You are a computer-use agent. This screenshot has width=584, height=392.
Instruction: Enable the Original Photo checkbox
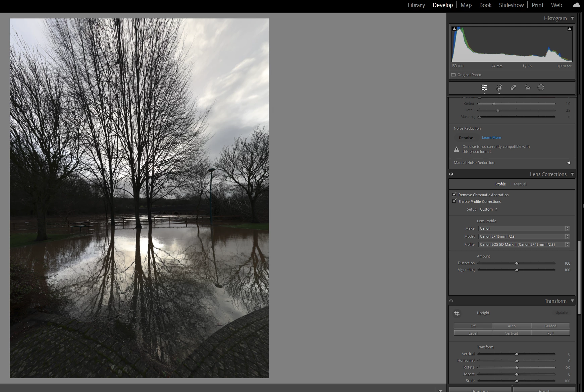tap(454, 75)
